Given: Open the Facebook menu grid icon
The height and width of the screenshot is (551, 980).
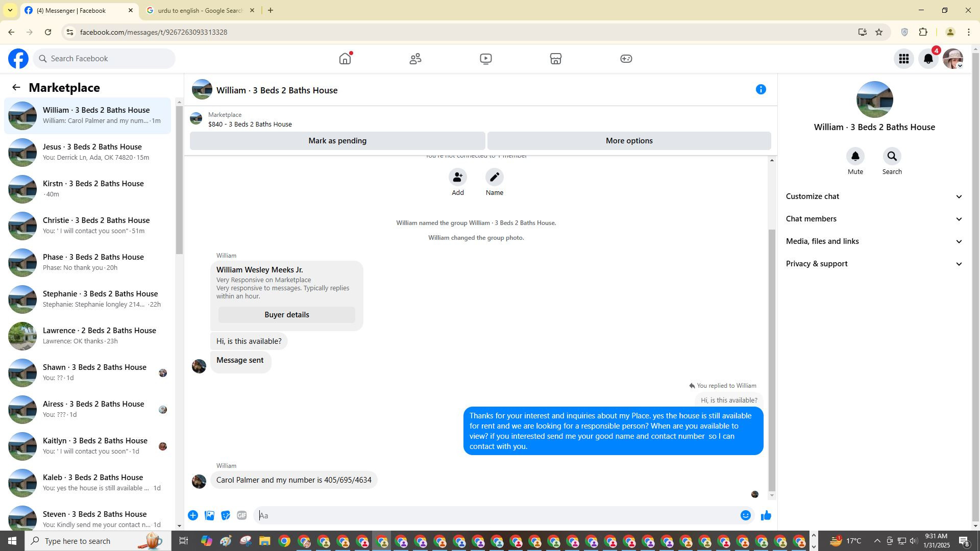Looking at the screenshot, I should coord(904,59).
